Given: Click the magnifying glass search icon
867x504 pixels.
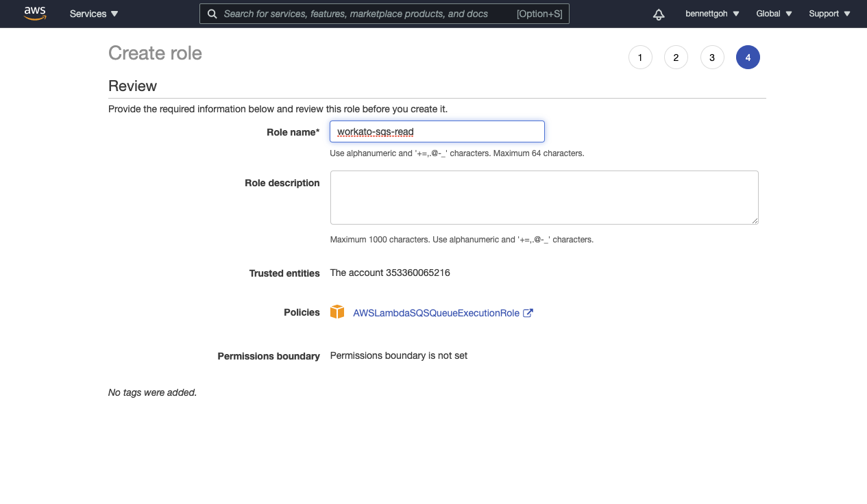Looking at the screenshot, I should click(x=212, y=14).
